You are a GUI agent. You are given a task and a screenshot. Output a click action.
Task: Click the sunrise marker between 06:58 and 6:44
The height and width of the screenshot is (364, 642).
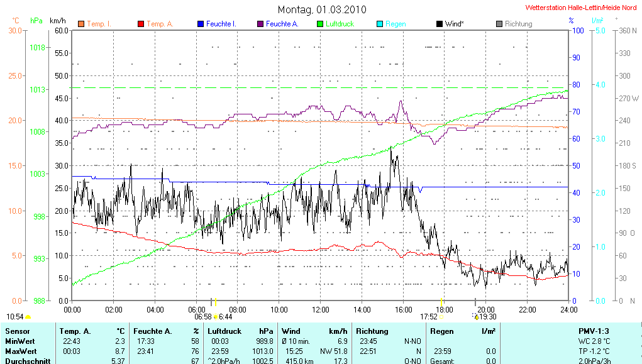(x=216, y=317)
